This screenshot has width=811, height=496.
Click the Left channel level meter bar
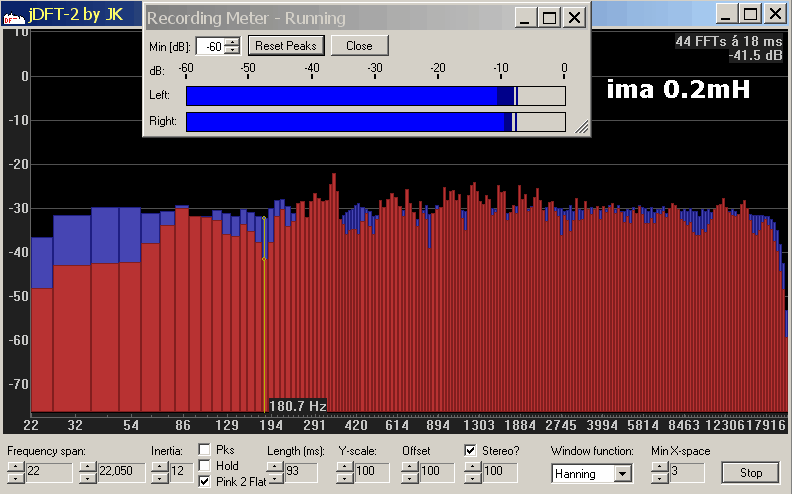[x=376, y=96]
